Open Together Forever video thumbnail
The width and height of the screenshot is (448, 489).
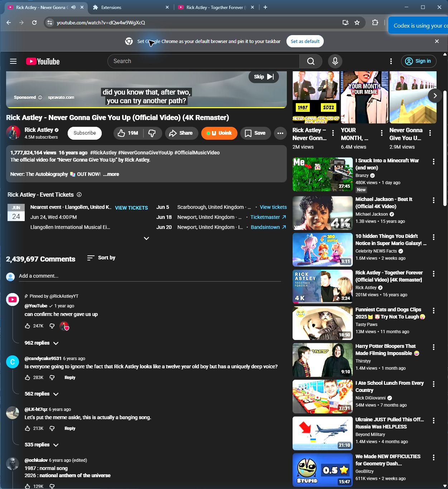323,287
